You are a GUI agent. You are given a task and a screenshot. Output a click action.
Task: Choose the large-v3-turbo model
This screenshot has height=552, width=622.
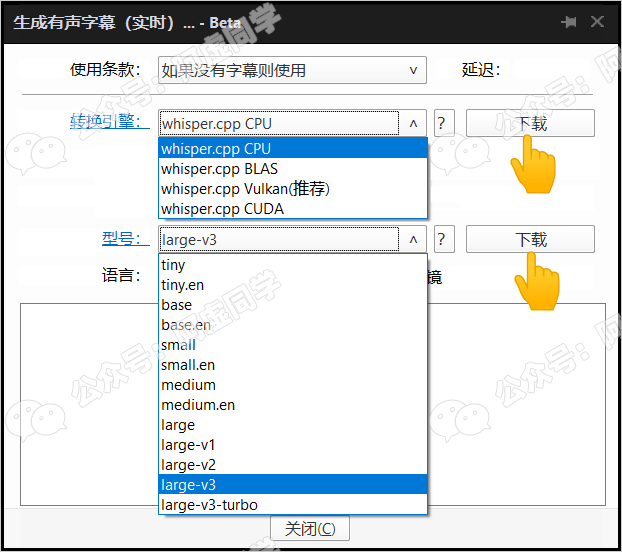[293, 505]
